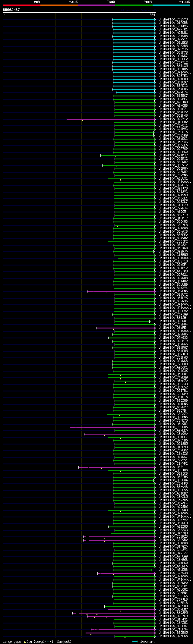The height and width of the screenshot is (644, 193).
Task: Click the query end position 584
Action: (152, 15)
